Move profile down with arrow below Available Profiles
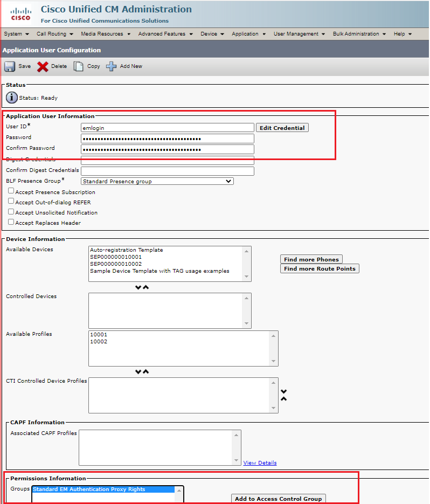The image size is (430, 504). [x=138, y=371]
